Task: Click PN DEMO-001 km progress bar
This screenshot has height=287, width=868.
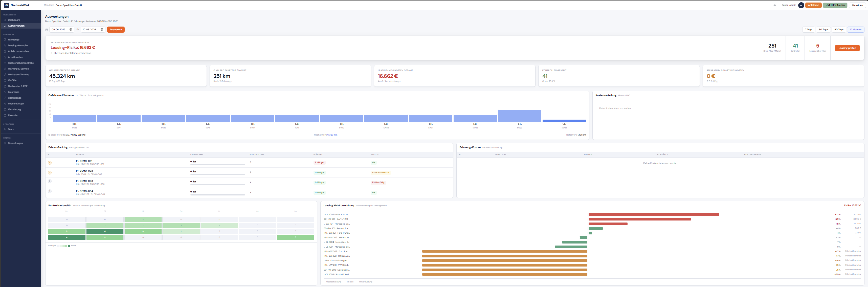Action: tap(218, 165)
